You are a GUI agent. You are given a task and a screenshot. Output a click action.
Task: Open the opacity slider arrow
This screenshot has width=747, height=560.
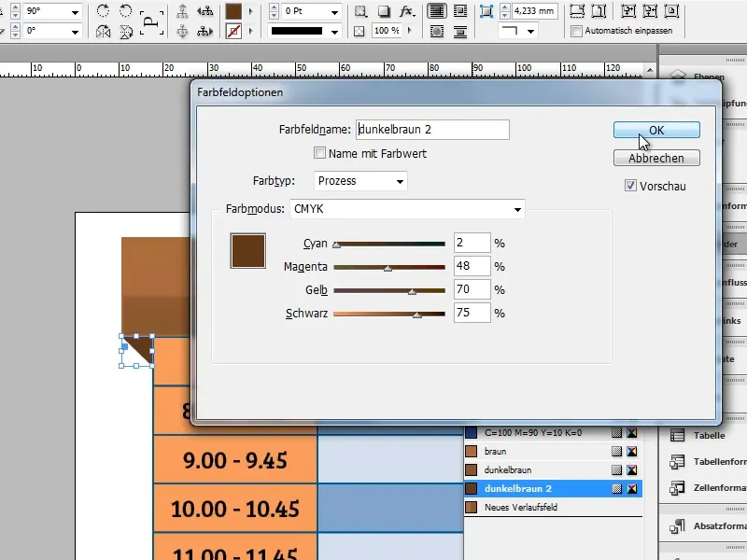click(x=410, y=31)
